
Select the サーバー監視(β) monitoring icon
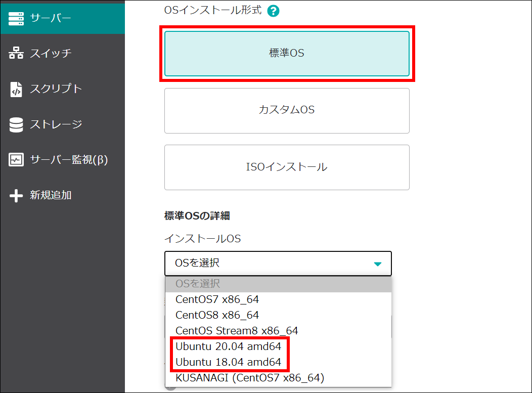pos(16,160)
